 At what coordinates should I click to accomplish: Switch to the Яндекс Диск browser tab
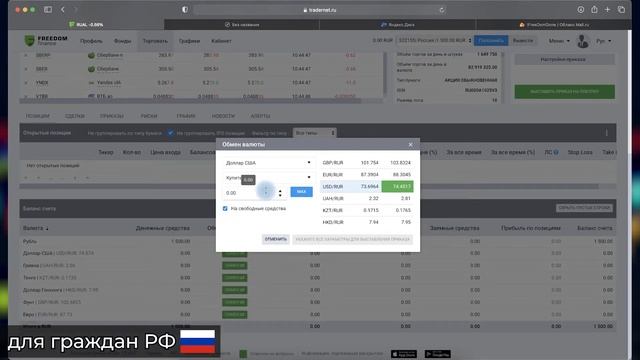pyautogui.click(x=398, y=24)
